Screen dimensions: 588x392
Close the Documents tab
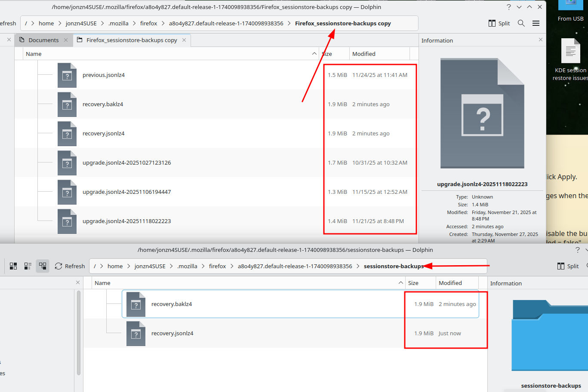click(66, 40)
